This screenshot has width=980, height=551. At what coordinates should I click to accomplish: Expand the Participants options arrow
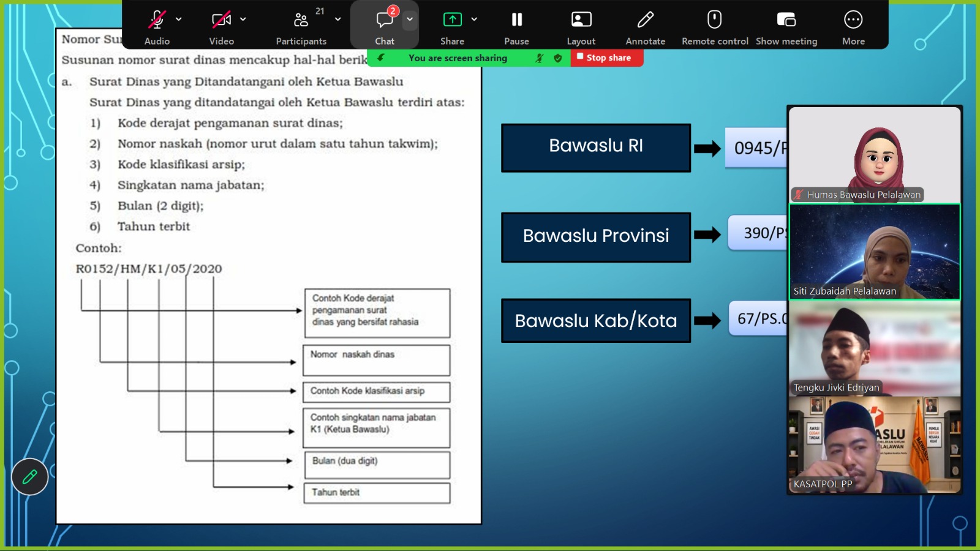tap(338, 20)
